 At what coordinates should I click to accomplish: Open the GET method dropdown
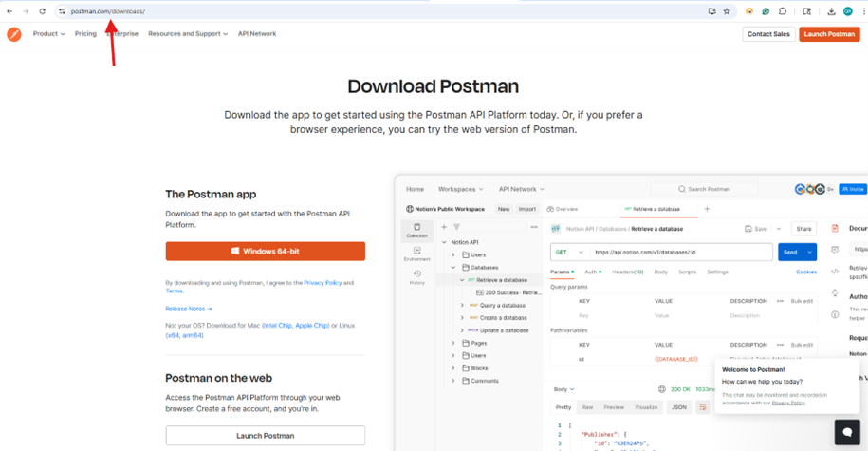[x=569, y=253]
